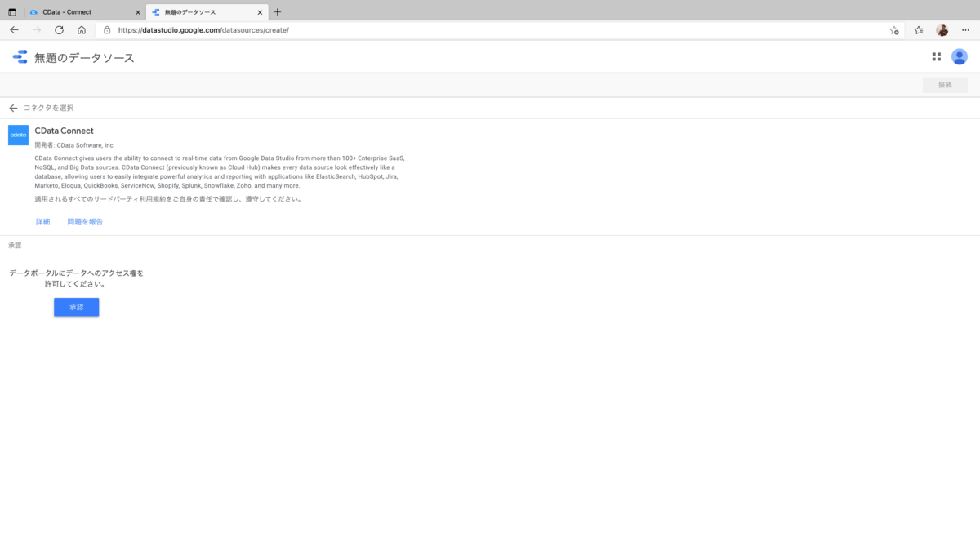Close the CData - Connect tab
The height and width of the screenshot is (551, 980).
pyautogui.click(x=138, y=12)
